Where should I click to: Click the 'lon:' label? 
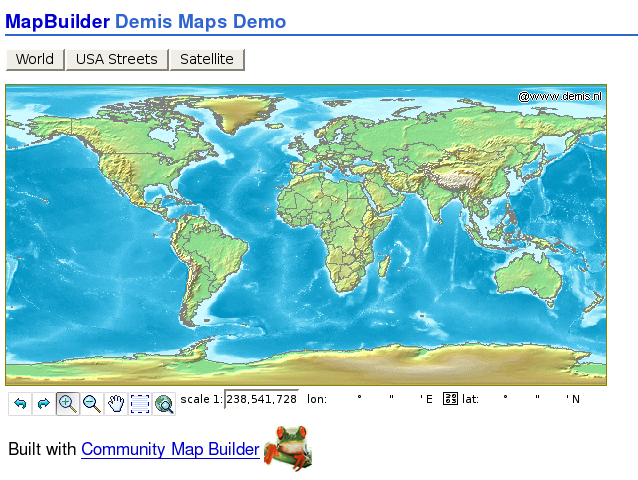[x=317, y=399]
